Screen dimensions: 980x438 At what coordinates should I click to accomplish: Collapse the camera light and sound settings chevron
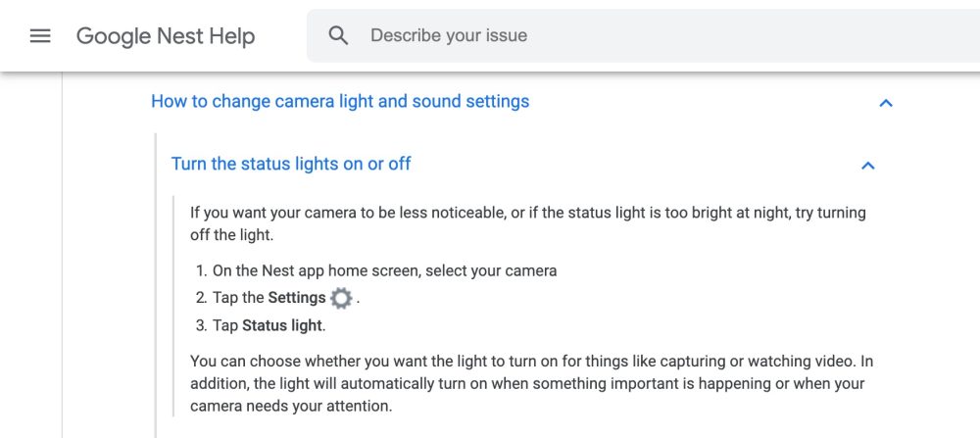tap(886, 103)
